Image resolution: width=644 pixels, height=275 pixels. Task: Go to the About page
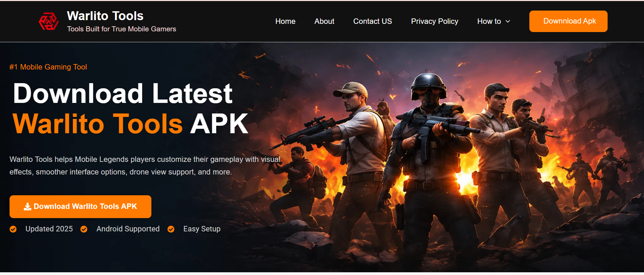[324, 21]
